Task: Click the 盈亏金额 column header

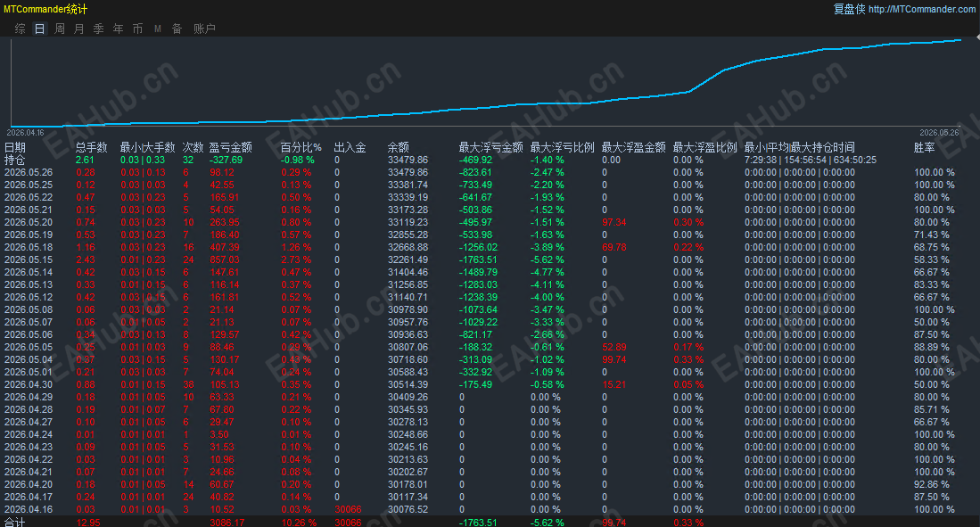Action: (231, 147)
